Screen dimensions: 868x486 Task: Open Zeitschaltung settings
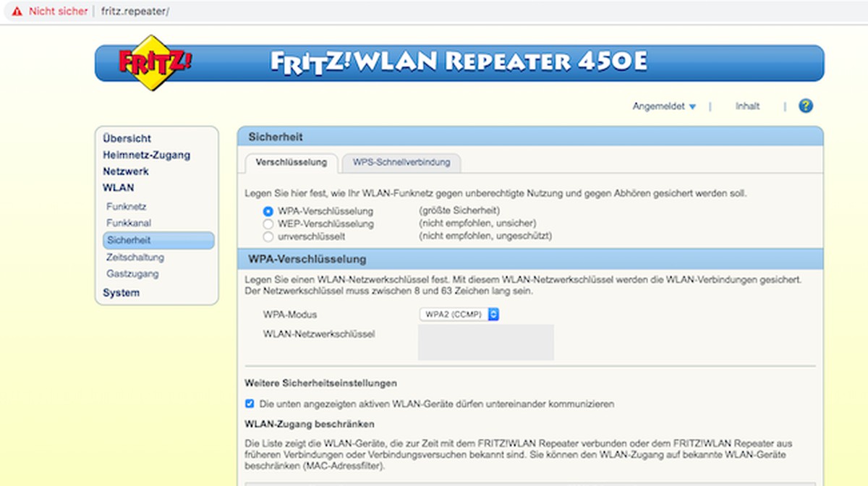[x=135, y=257]
